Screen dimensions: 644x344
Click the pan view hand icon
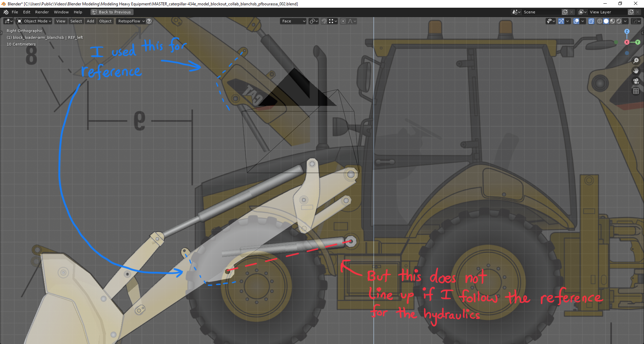click(x=636, y=71)
